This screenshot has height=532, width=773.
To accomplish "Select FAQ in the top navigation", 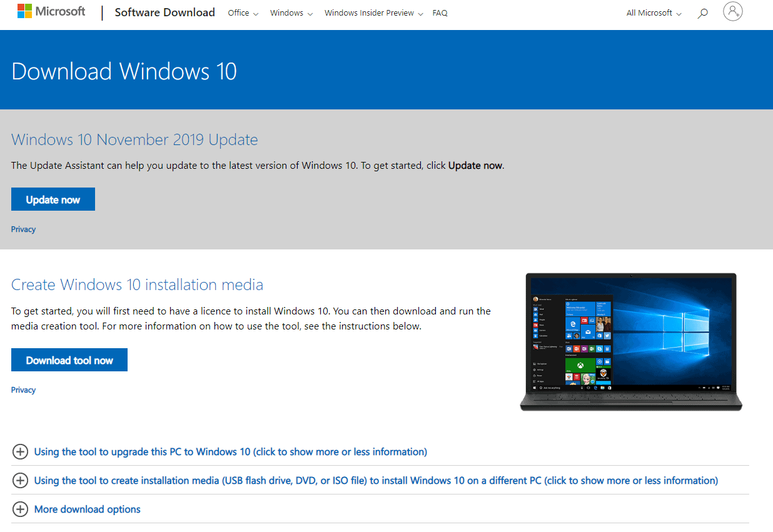I will tap(440, 13).
